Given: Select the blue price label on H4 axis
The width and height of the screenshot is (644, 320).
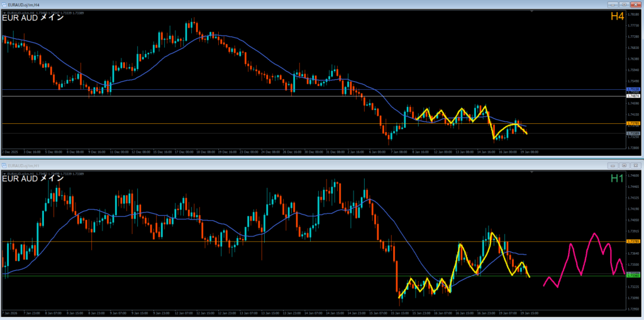Looking at the screenshot, I should 633,90.
